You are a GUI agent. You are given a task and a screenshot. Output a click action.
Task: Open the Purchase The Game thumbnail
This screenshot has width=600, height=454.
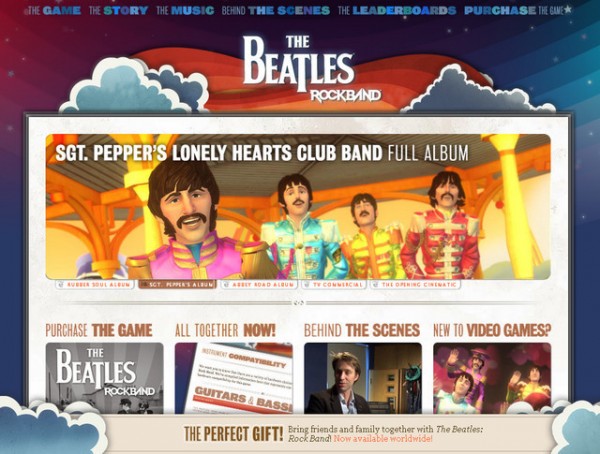point(104,378)
